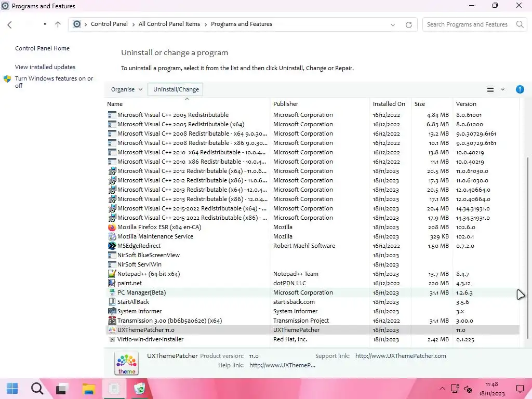Click the Control Panel breadcrumb
Screen dimensions: 532x399
point(109,24)
